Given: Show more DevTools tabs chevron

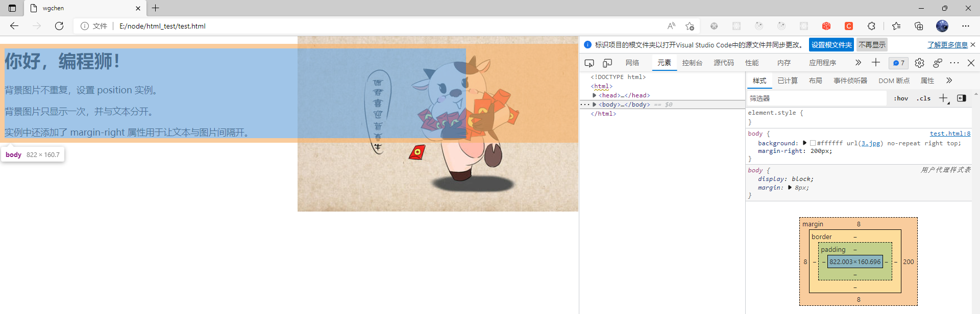Looking at the screenshot, I should (858, 62).
